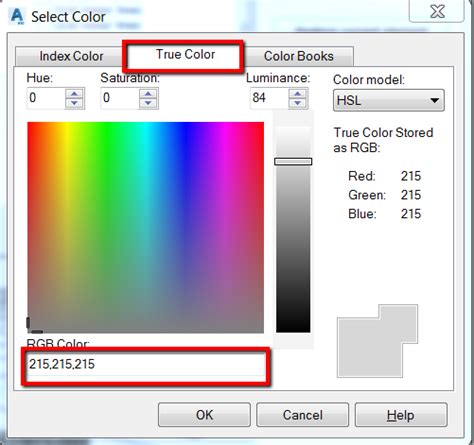Decrease Hue with the down arrow

pyautogui.click(x=75, y=103)
